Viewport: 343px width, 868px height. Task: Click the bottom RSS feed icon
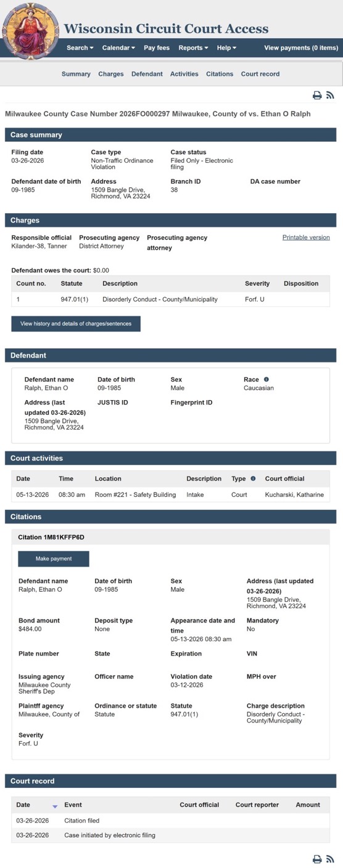coord(330,859)
